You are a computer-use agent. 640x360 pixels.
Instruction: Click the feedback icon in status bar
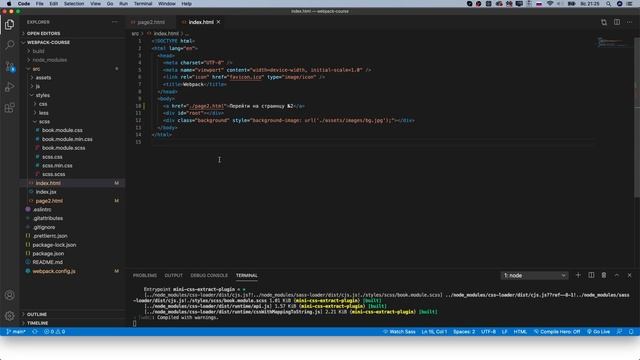tap(619, 332)
